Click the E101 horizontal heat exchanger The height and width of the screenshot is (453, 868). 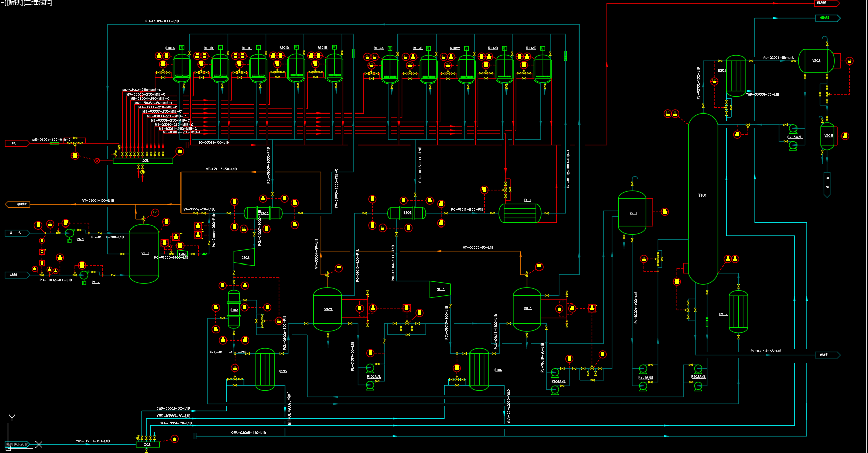click(520, 213)
